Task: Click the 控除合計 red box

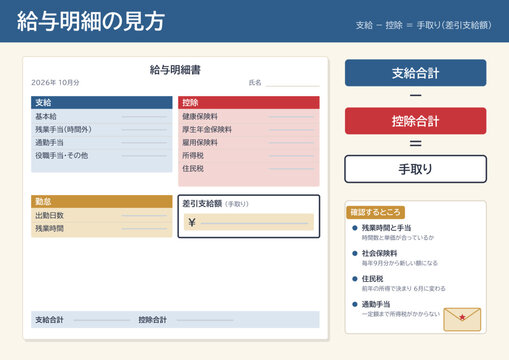Action: (415, 121)
